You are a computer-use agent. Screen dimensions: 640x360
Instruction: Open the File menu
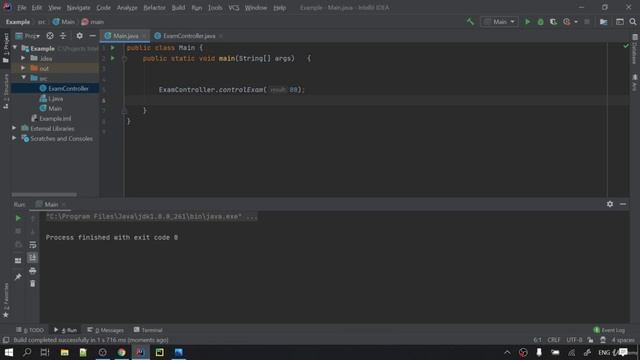tap(22, 8)
